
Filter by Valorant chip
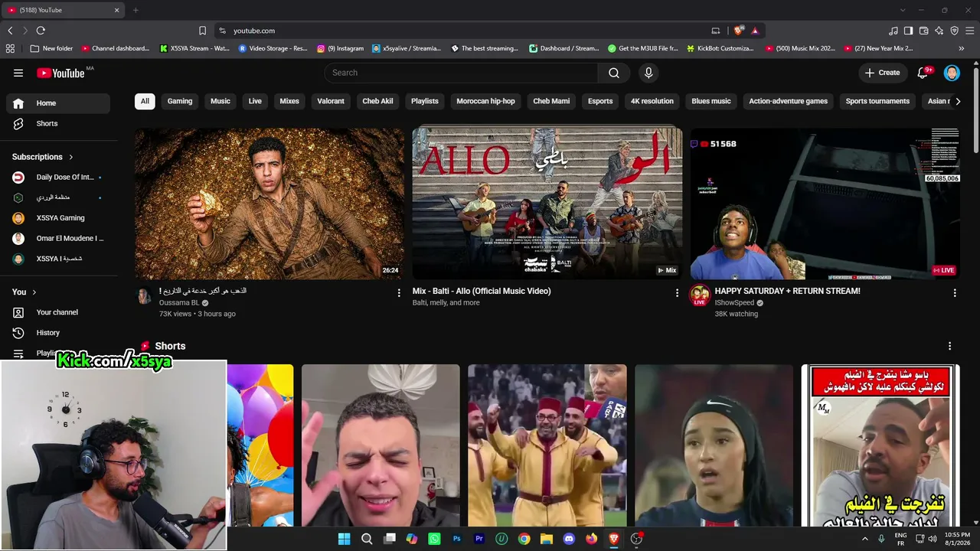tap(331, 101)
